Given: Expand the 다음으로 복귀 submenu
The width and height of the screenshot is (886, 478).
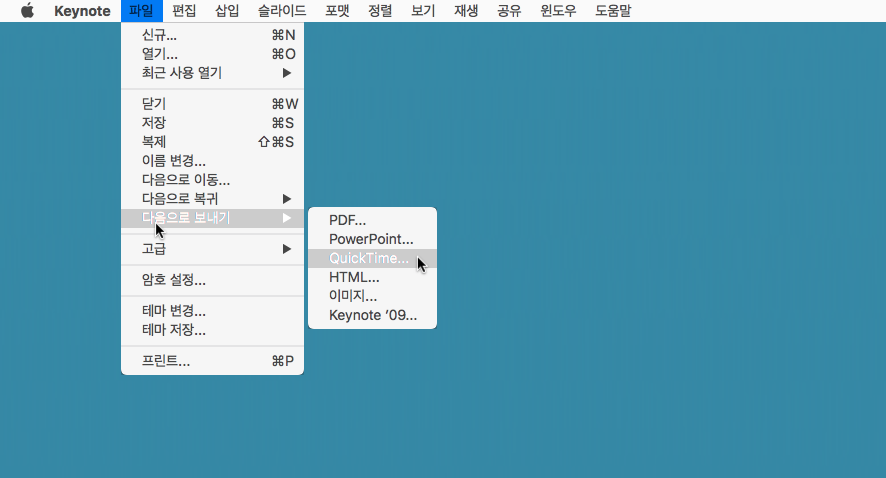Looking at the screenshot, I should (212, 199).
